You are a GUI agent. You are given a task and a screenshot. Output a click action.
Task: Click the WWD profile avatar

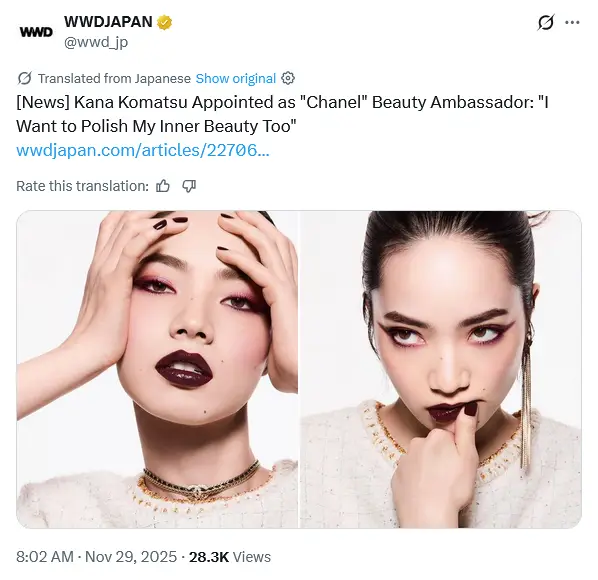36,32
